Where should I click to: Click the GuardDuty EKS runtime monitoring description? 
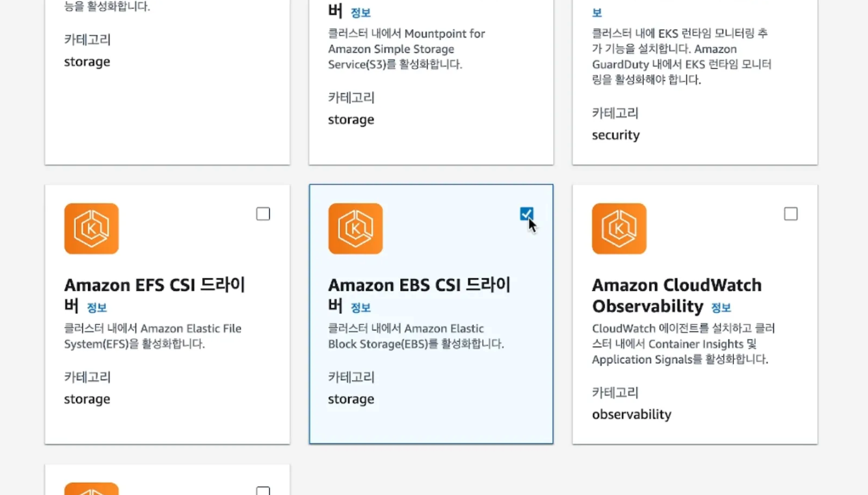(x=682, y=57)
